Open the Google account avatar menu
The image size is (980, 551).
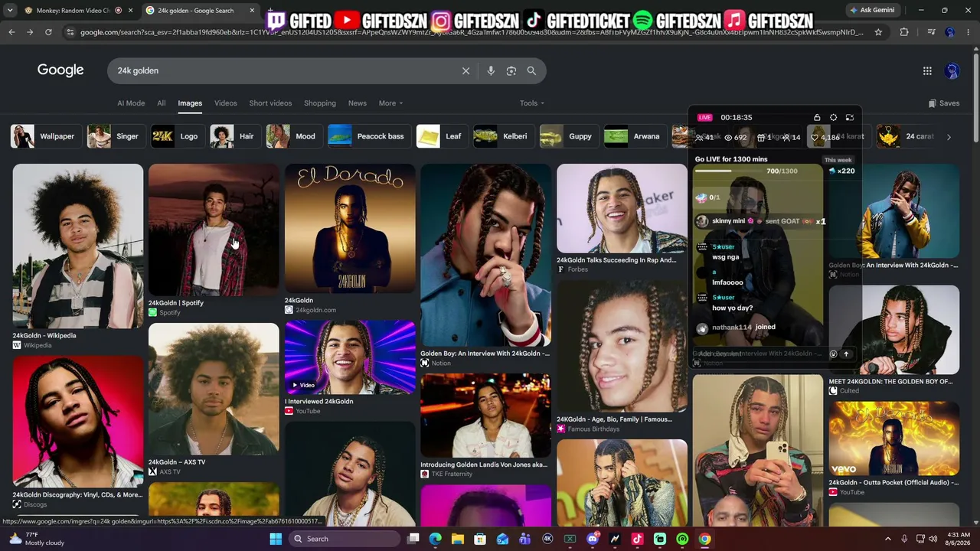click(x=952, y=71)
